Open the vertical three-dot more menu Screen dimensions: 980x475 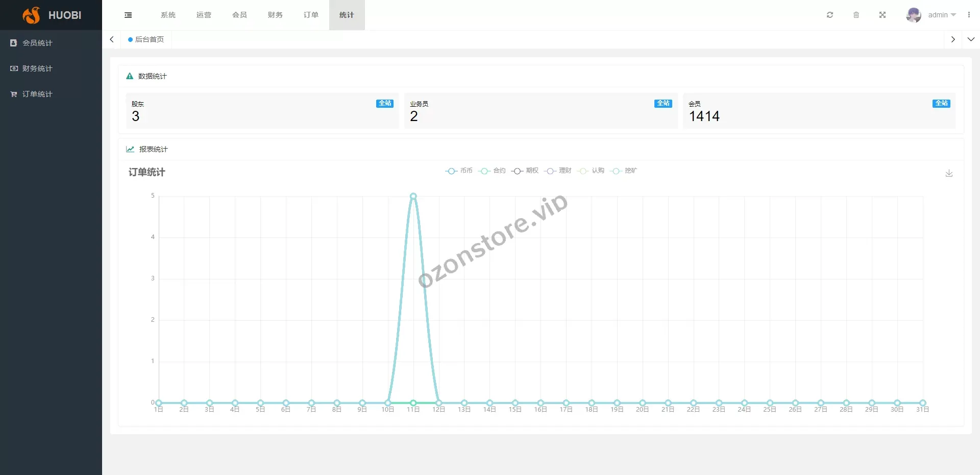tap(969, 15)
